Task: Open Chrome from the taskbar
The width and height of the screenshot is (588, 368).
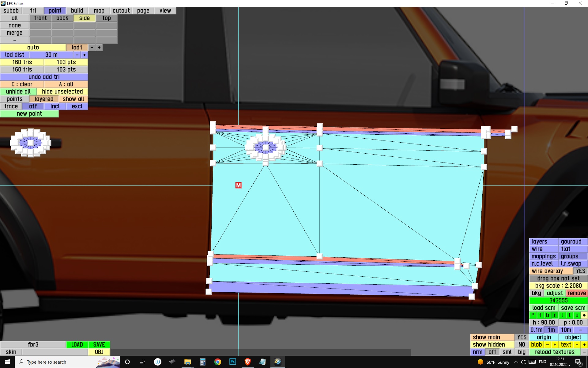Action: point(217,362)
